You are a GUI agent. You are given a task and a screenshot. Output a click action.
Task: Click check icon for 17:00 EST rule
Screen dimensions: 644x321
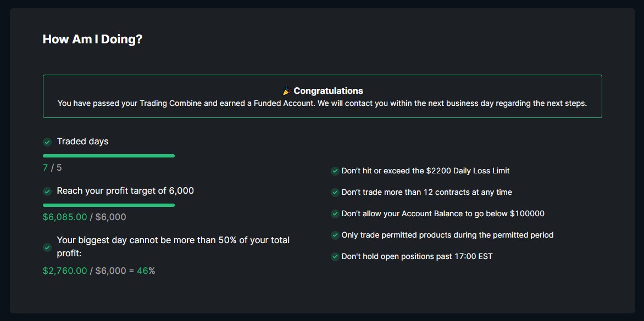click(x=335, y=257)
